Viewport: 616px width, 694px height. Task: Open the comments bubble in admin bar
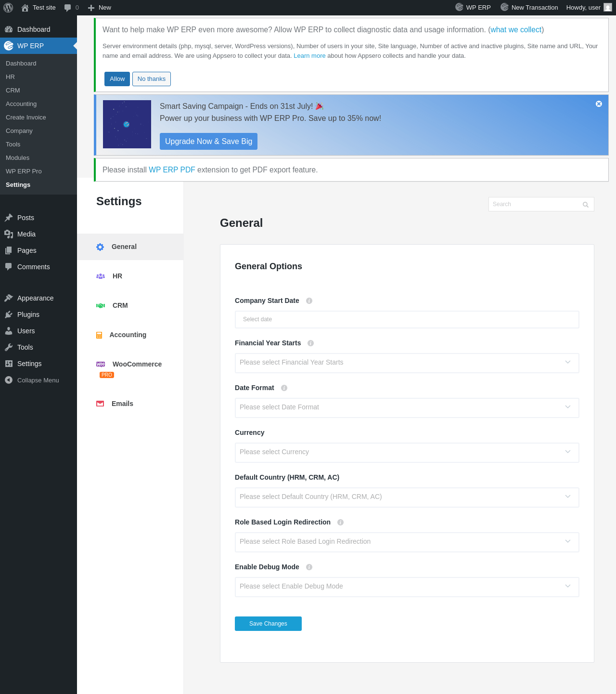point(68,7)
